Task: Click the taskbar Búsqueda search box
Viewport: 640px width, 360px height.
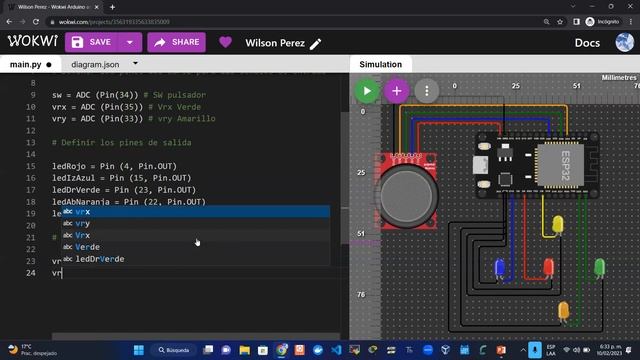Action: tap(174, 350)
